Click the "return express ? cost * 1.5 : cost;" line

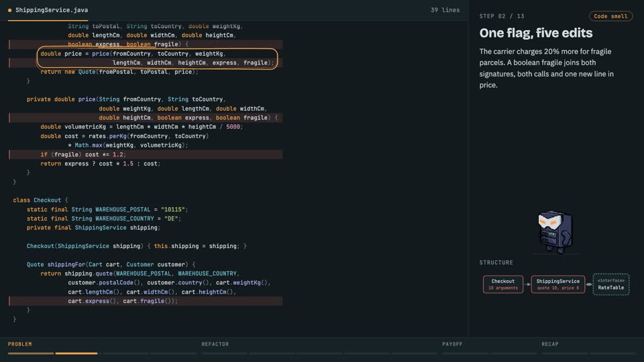point(100,164)
